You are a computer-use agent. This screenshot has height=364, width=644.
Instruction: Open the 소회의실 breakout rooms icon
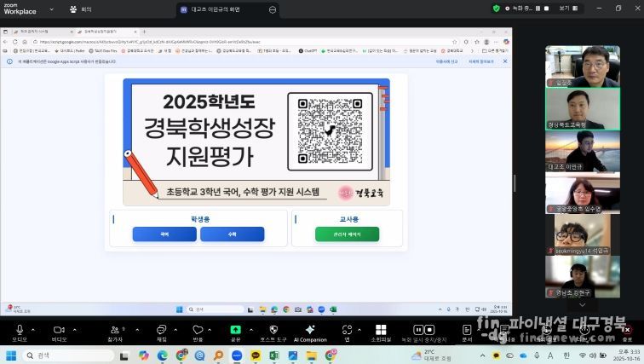(x=381, y=329)
